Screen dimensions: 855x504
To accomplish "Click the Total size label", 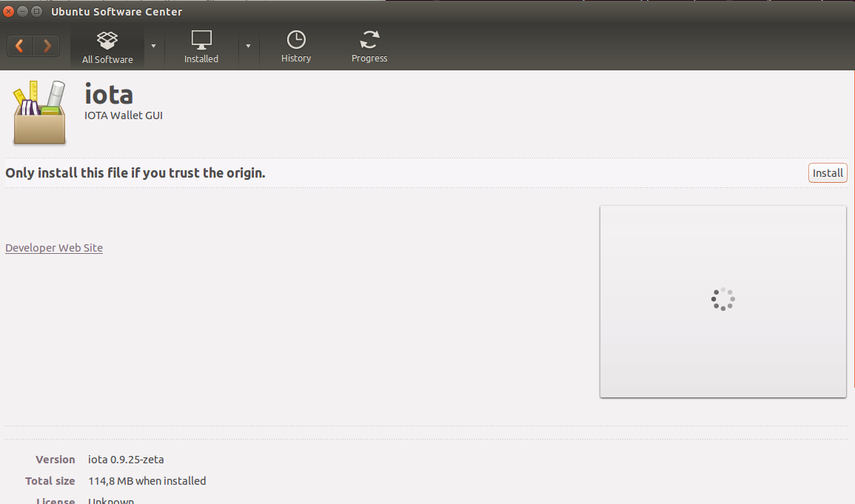I will (50, 480).
